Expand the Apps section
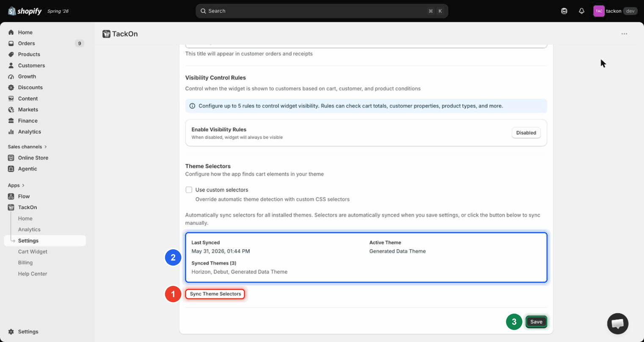The height and width of the screenshot is (342, 644). click(16, 185)
